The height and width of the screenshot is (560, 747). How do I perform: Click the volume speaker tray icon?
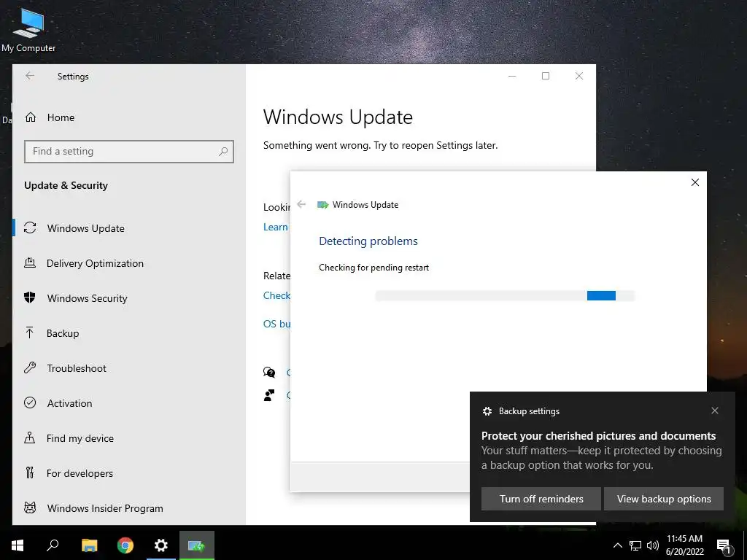653,545
